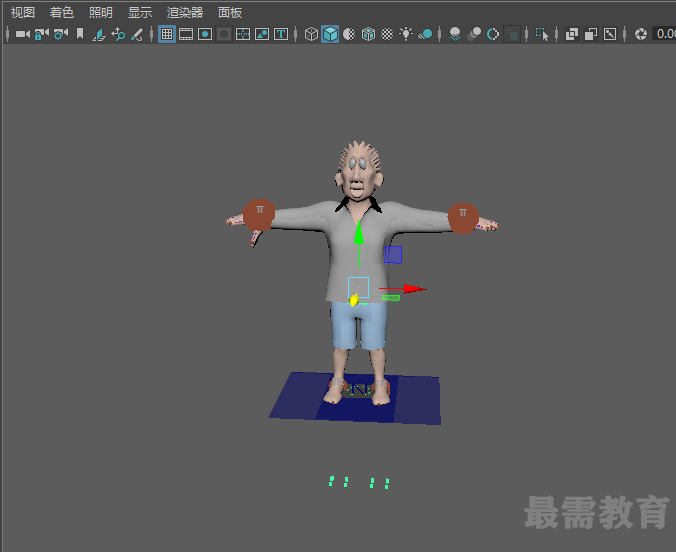Image resolution: width=676 pixels, height=552 pixels.
Task: Toggle viewport Shadows icon
Action: [x=425, y=34]
